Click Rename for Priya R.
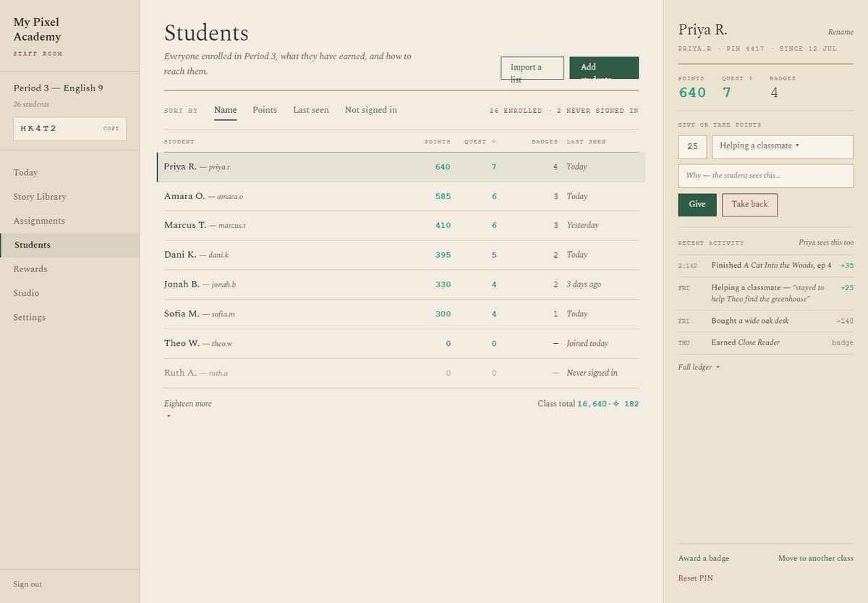This screenshot has height=603, width=868. pos(841,32)
